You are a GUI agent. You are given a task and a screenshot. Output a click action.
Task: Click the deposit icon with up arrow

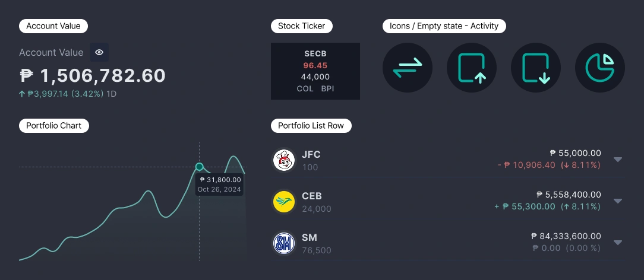pyautogui.click(x=472, y=68)
